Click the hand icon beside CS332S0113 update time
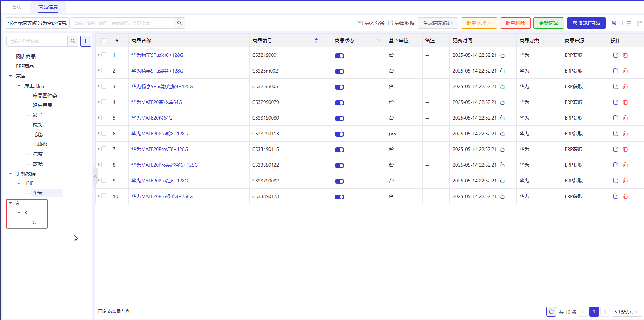Screen dimensions: 644x320 point(502,134)
